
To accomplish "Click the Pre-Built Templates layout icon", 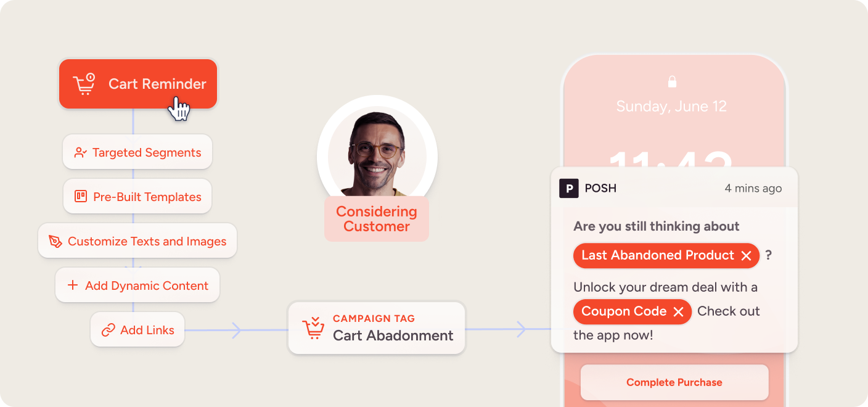I will click(81, 197).
